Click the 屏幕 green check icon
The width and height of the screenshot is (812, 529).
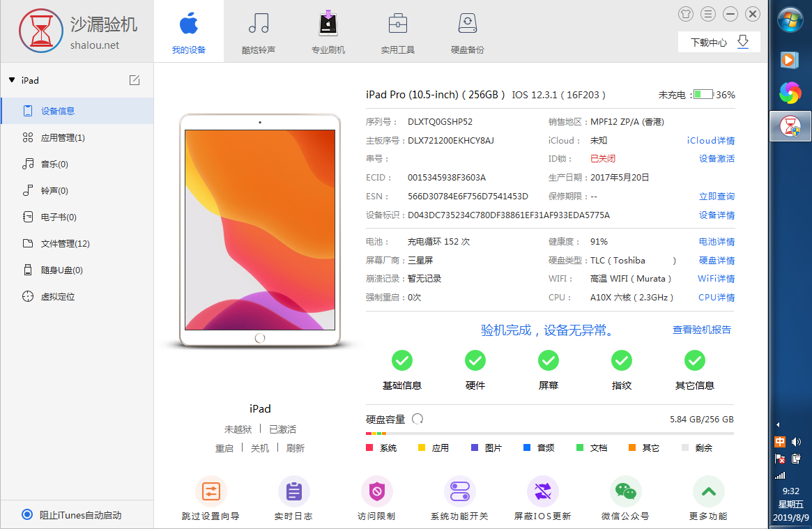pyautogui.click(x=549, y=360)
